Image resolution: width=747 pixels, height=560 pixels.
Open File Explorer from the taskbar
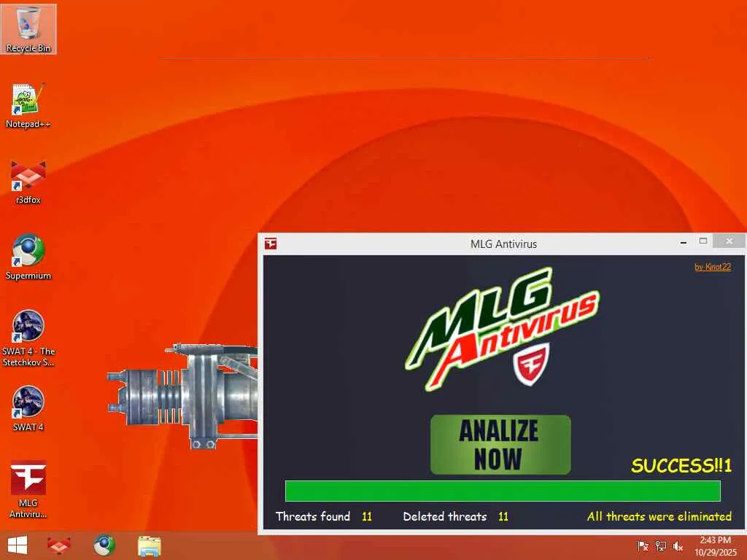[150, 545]
